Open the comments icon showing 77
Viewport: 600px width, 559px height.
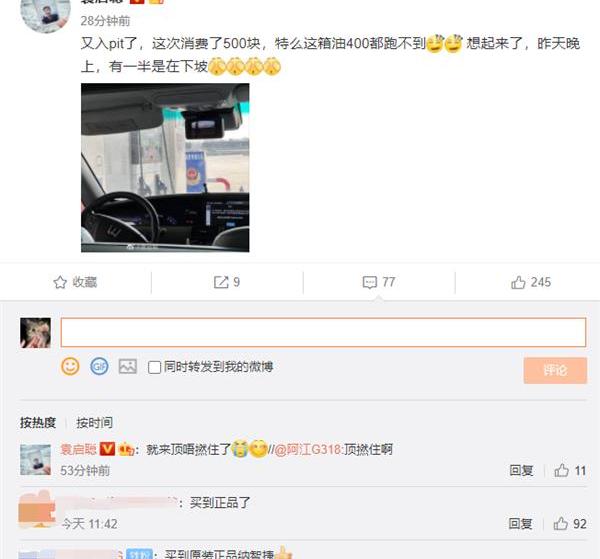370,282
